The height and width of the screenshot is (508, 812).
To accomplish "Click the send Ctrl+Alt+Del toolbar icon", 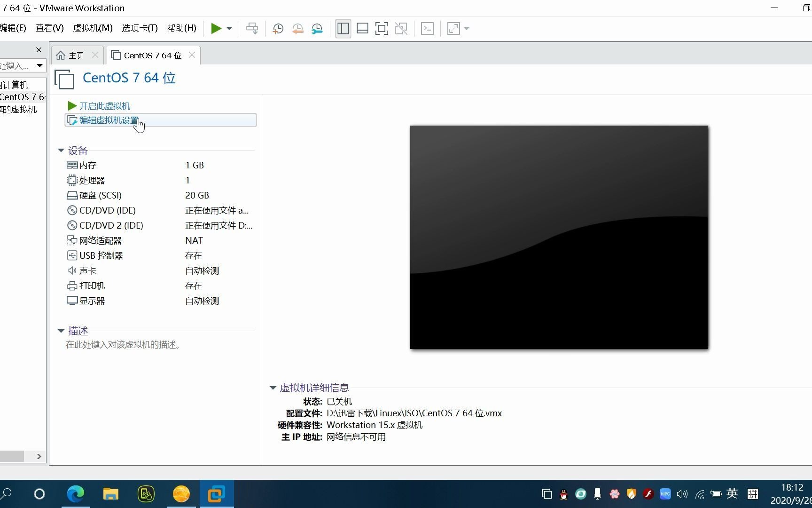I will tap(252, 29).
